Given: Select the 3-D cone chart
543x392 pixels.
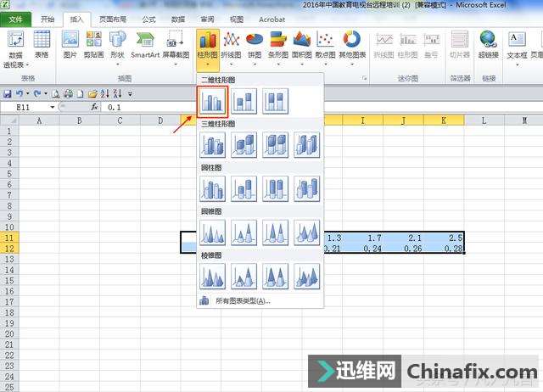Looking at the screenshot, I should pos(306,232).
